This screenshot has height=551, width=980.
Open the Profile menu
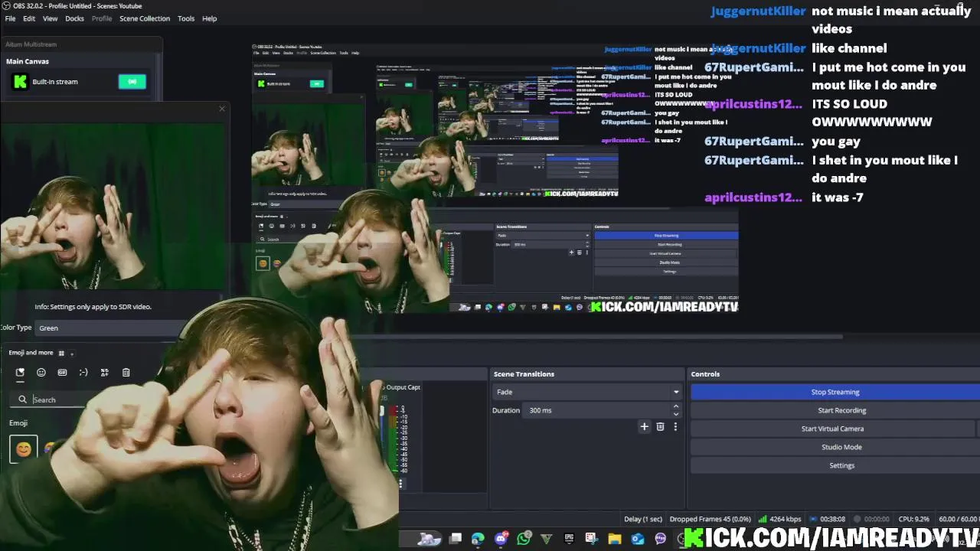pos(102,18)
